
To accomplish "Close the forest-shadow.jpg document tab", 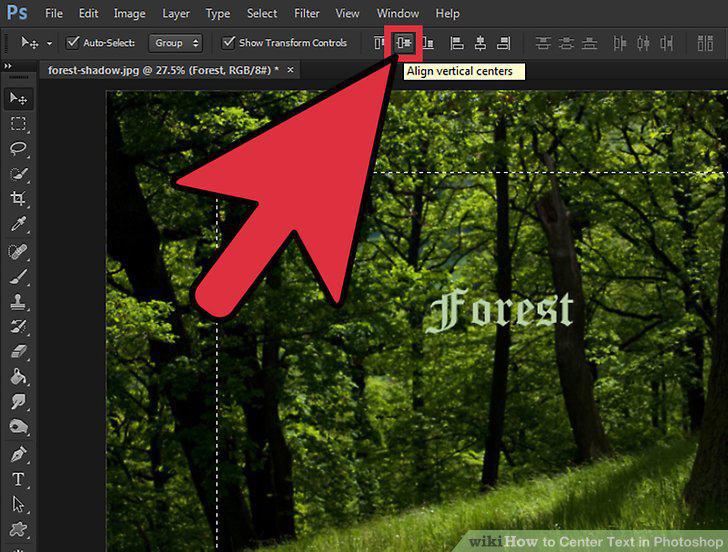I will (290, 70).
